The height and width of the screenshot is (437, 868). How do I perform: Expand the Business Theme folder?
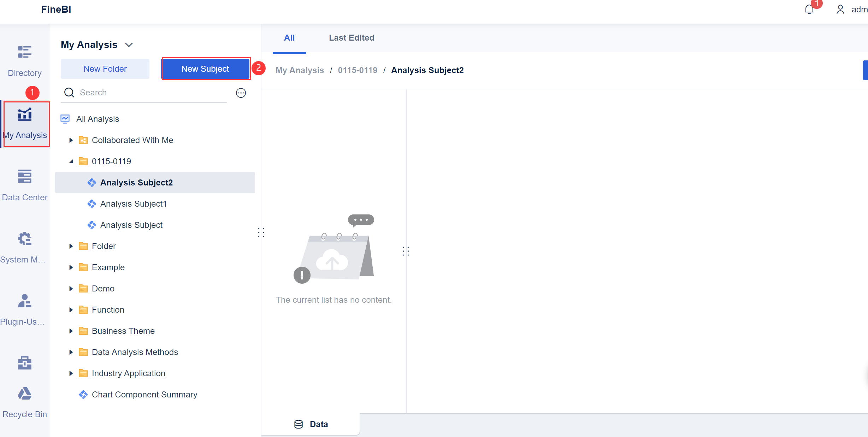tap(71, 331)
